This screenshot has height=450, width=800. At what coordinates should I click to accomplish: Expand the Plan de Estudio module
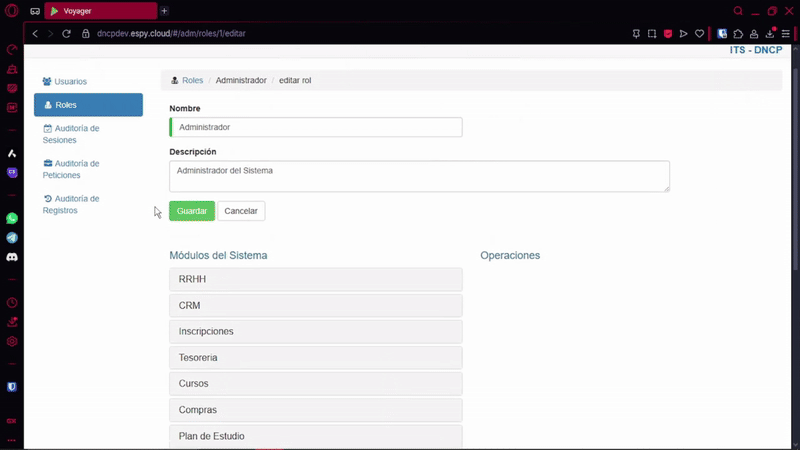click(x=316, y=436)
